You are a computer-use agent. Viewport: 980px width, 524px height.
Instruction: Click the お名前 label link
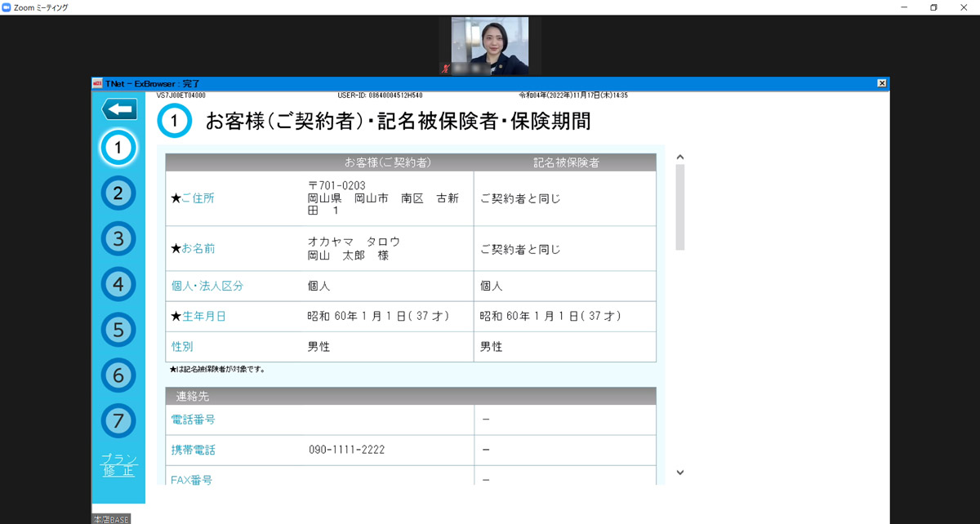coord(198,249)
